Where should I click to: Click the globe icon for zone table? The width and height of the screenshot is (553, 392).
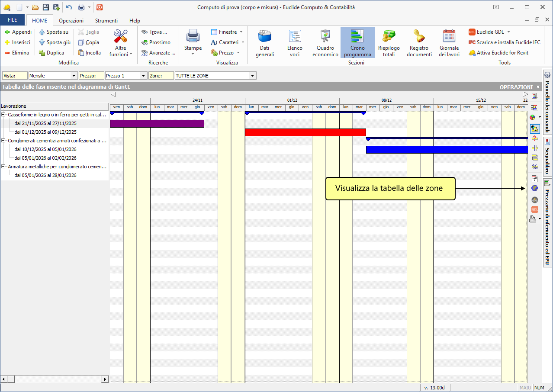(534, 188)
